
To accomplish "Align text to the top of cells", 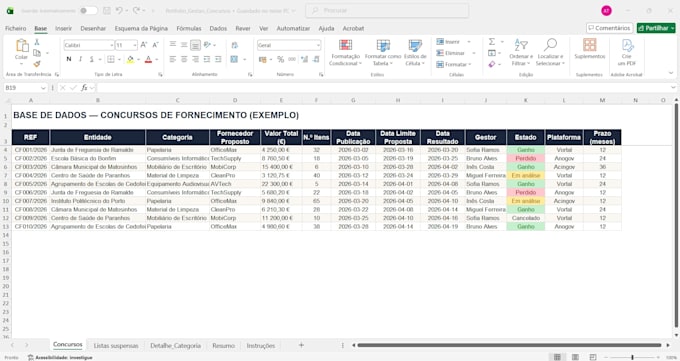I will [173, 45].
